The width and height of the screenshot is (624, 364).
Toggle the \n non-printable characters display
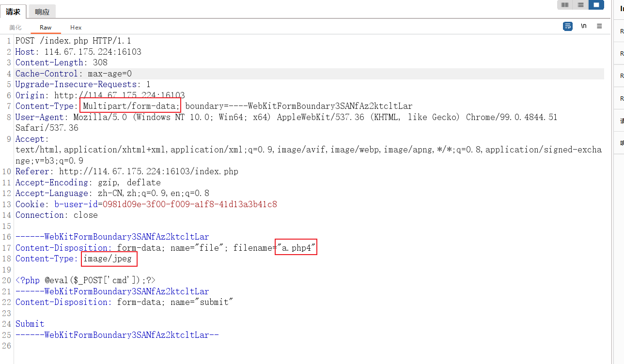[584, 26]
